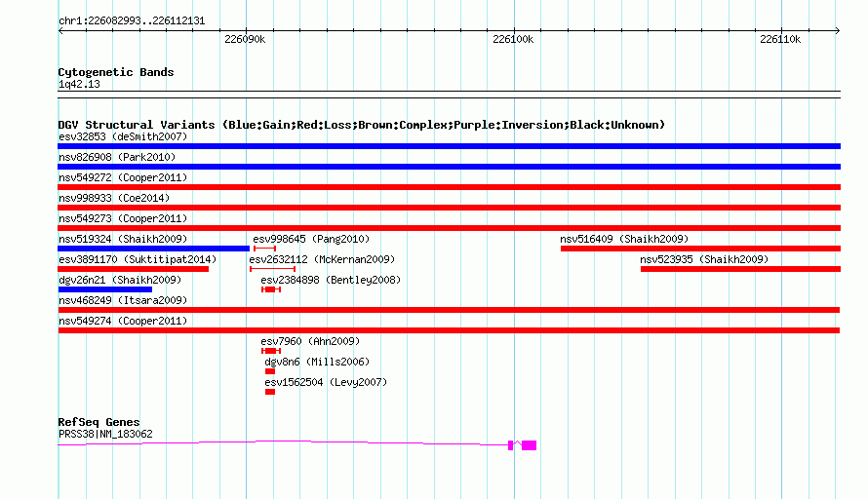
Task: Click the PRSS38|NM_183062 gene label
Action: coord(105,435)
